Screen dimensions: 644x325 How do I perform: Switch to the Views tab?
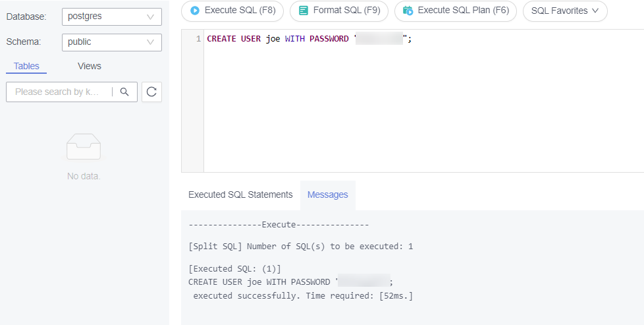point(90,66)
